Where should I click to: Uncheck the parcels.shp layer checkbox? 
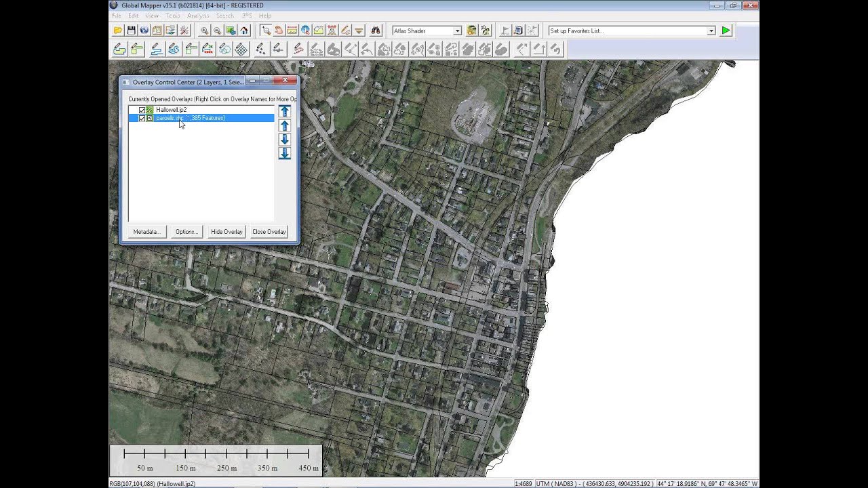coord(142,118)
